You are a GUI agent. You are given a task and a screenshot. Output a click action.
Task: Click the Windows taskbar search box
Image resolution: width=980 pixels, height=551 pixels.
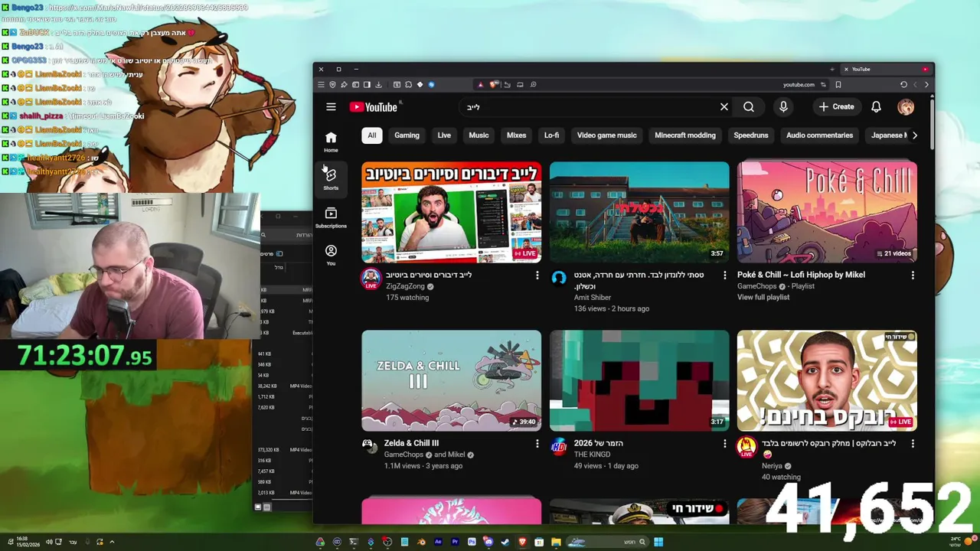[608, 542]
